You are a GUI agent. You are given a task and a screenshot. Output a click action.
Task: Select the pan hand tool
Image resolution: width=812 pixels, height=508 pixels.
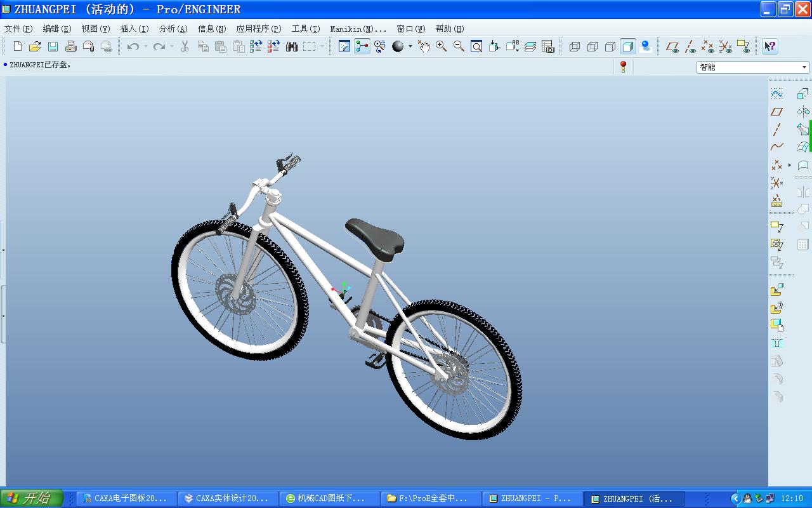[x=423, y=46]
